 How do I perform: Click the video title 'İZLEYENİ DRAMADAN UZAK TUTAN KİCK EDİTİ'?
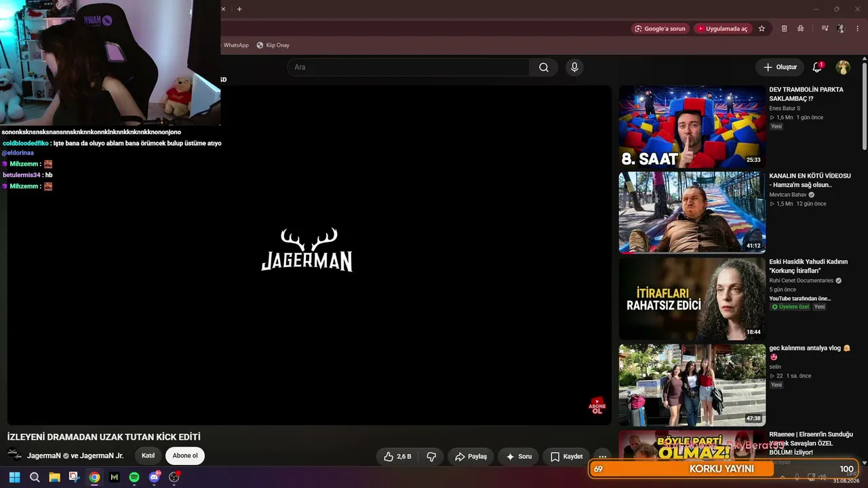click(104, 437)
